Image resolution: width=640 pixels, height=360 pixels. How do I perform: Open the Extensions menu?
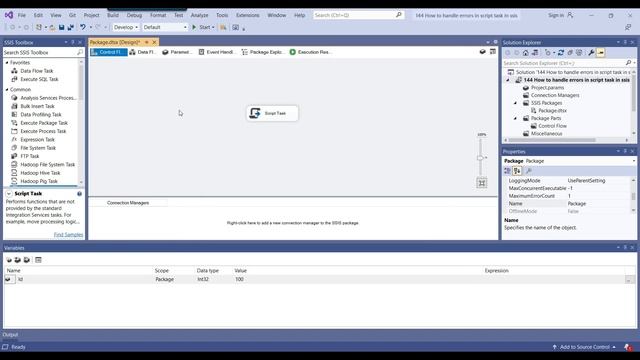(x=247, y=15)
